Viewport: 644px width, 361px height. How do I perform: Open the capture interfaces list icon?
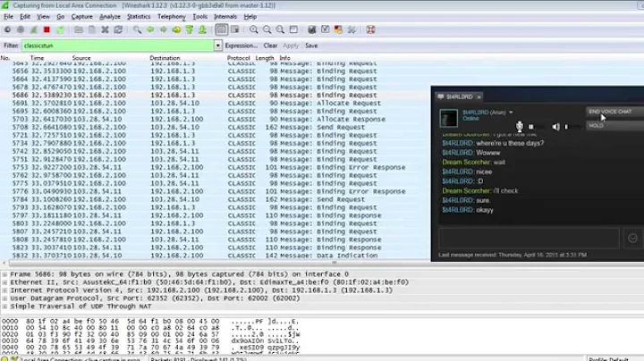7,29
